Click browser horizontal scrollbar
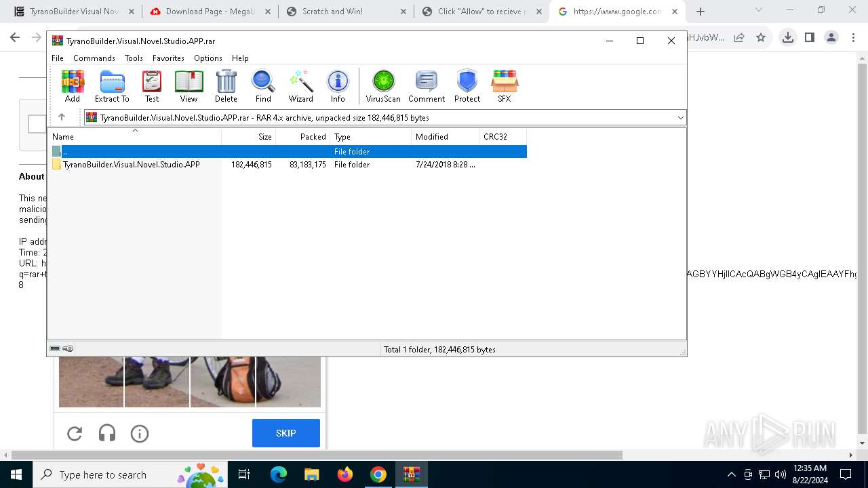This screenshot has width=868, height=488. pyautogui.click(x=317, y=455)
